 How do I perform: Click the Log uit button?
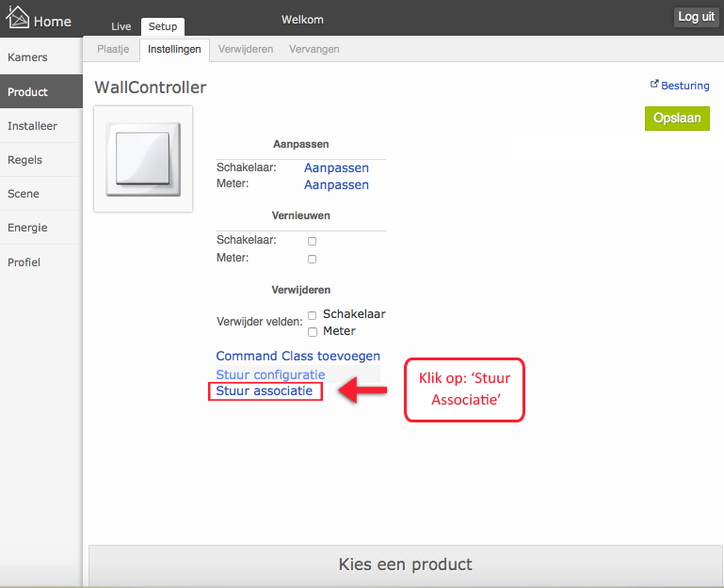pos(696,17)
